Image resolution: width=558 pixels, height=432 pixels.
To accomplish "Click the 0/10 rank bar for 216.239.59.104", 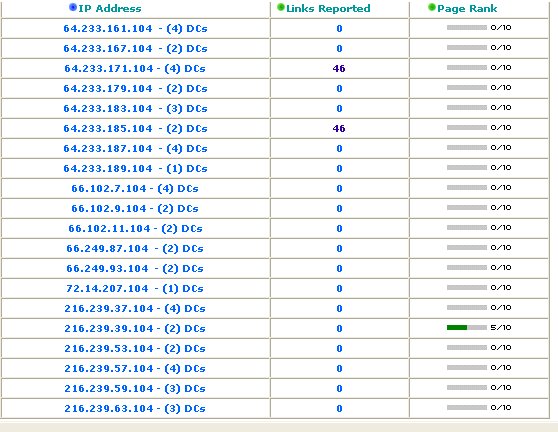I will [467, 388].
